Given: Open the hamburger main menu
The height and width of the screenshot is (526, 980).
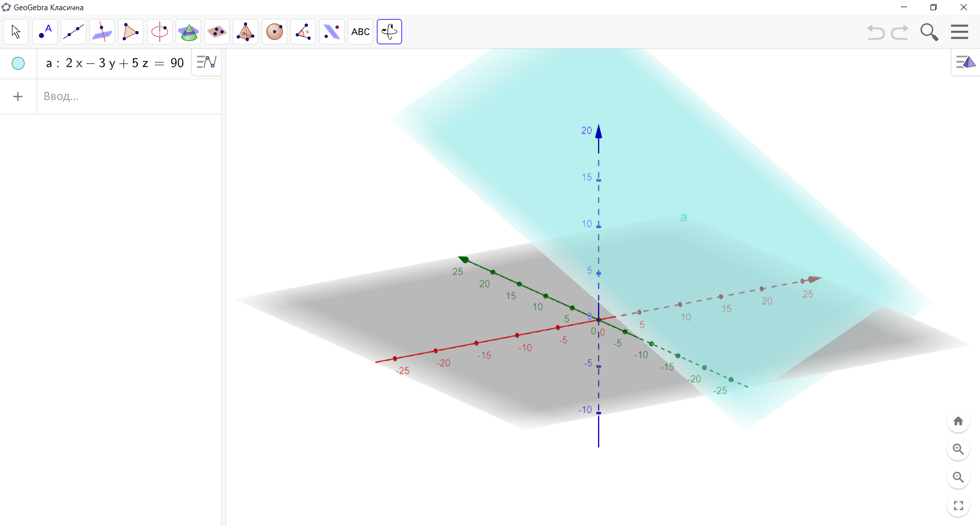Looking at the screenshot, I should 959,32.
